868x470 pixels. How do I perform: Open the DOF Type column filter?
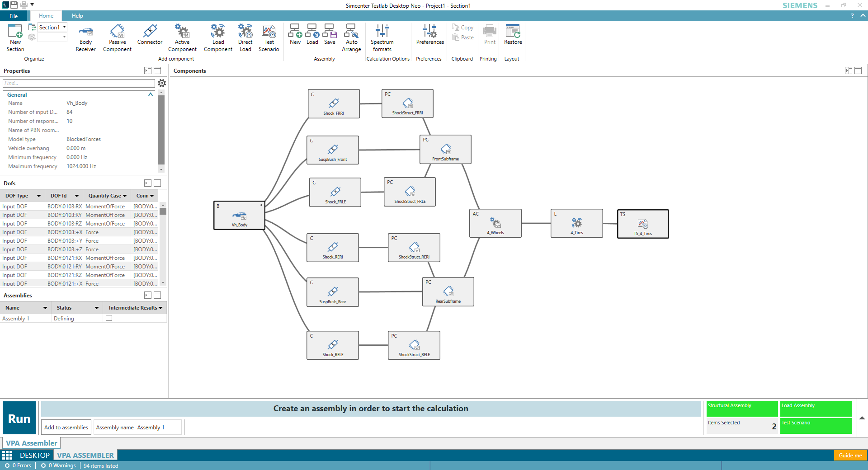39,196
